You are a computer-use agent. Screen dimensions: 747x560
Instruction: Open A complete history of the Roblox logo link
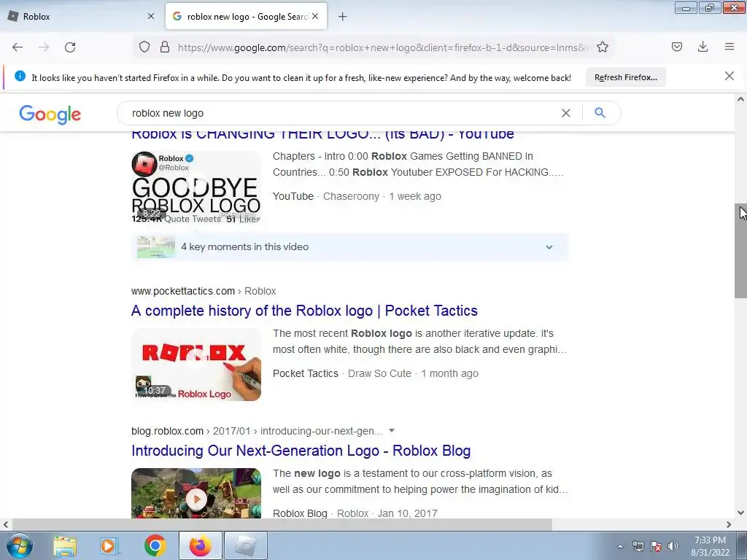tap(304, 311)
